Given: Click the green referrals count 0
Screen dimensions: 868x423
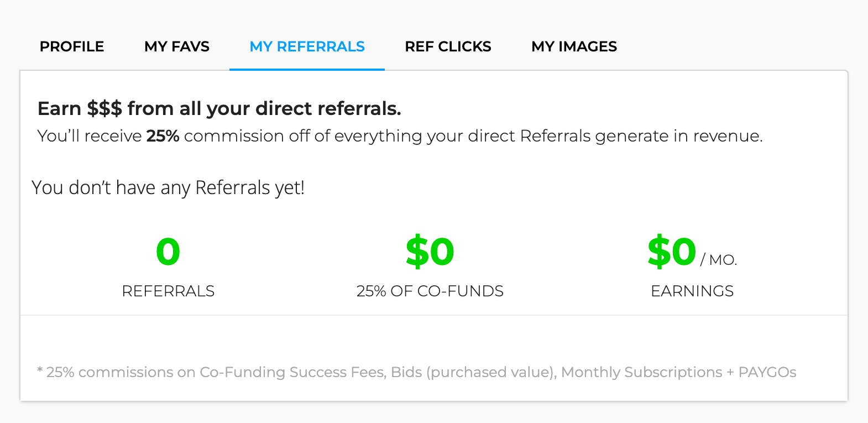Looking at the screenshot, I should [168, 252].
